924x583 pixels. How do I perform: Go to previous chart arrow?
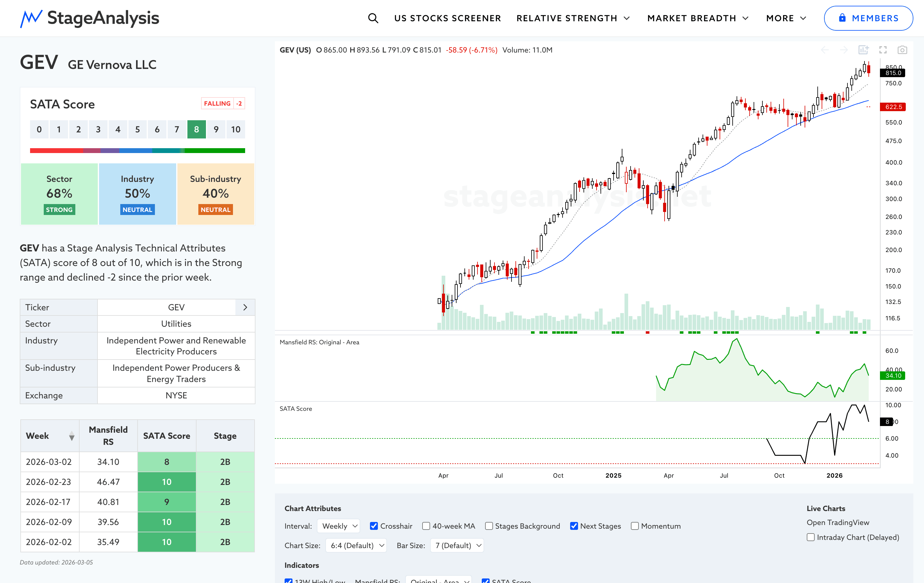click(825, 50)
